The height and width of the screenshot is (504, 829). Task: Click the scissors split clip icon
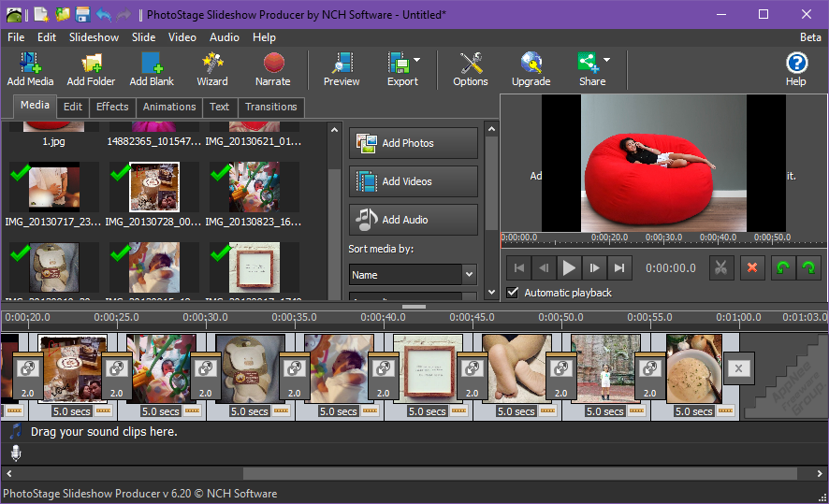pyautogui.click(x=721, y=267)
